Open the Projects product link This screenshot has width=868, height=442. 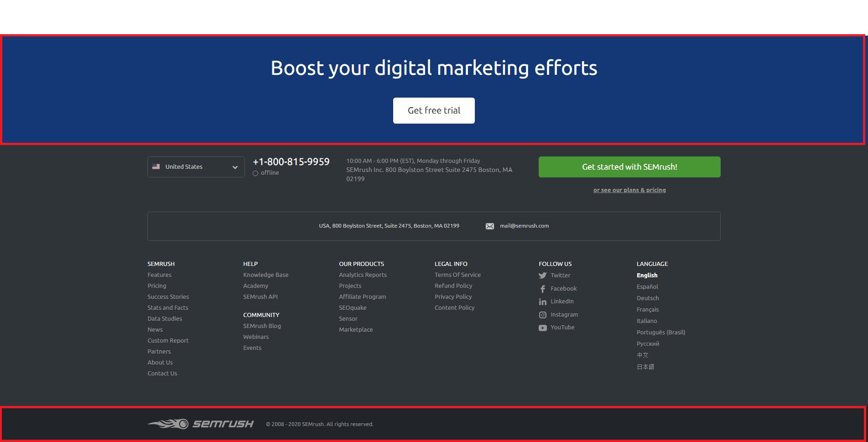click(350, 286)
